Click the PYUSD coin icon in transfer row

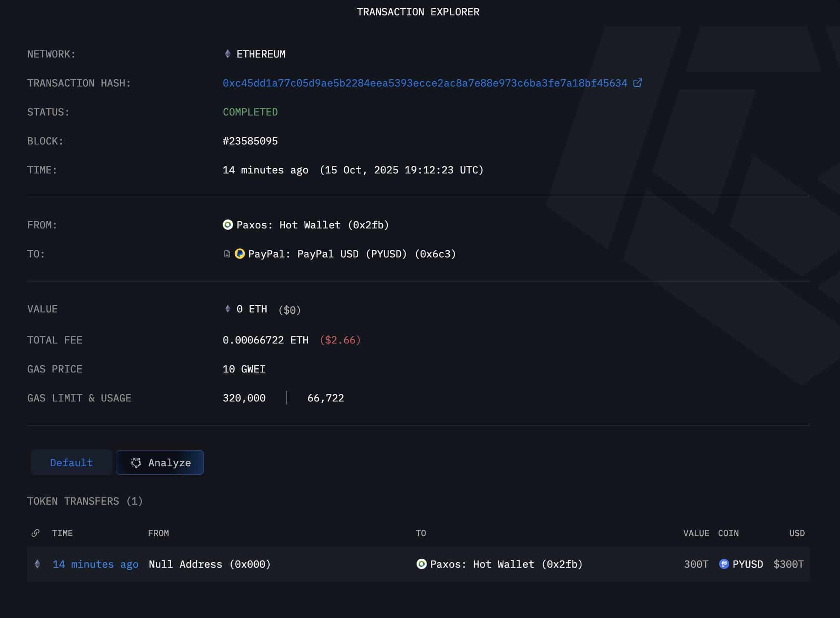[x=724, y=564]
